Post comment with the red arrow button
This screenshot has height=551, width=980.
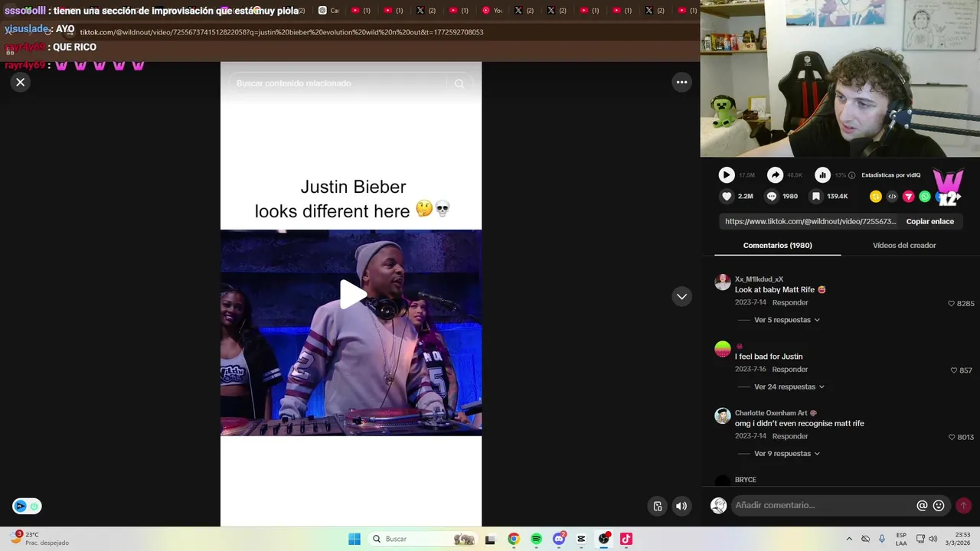click(x=963, y=505)
